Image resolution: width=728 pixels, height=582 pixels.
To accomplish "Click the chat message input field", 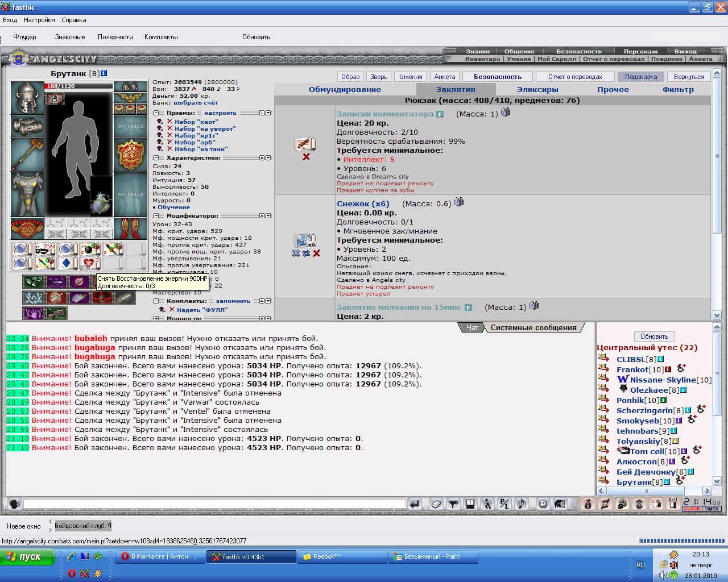I will pyautogui.click(x=214, y=504).
